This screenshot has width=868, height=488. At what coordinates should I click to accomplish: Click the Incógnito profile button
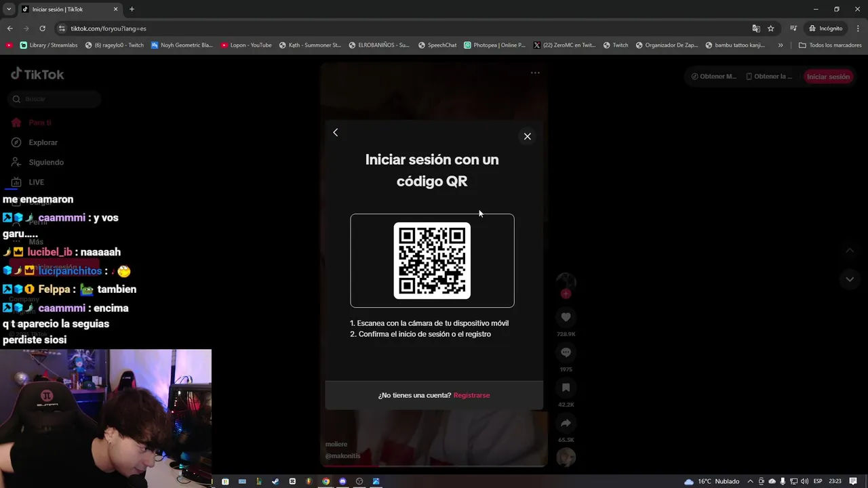click(825, 28)
